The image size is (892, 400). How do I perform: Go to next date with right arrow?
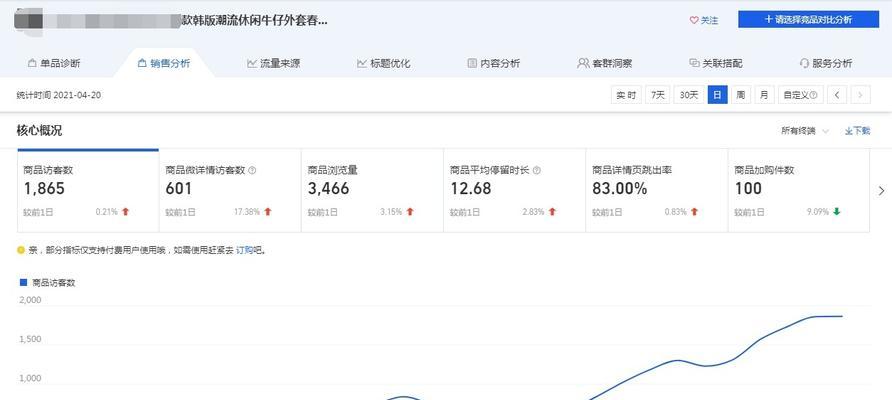tap(861, 95)
